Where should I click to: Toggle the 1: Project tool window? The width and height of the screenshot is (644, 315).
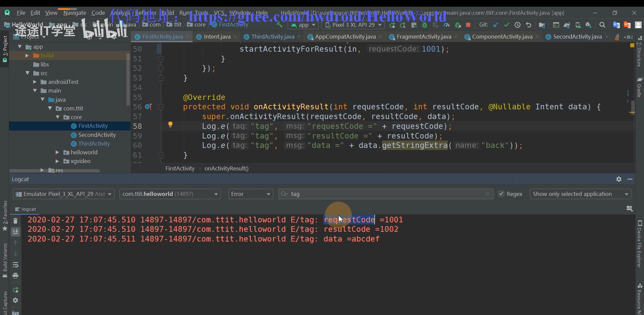click(x=5, y=49)
